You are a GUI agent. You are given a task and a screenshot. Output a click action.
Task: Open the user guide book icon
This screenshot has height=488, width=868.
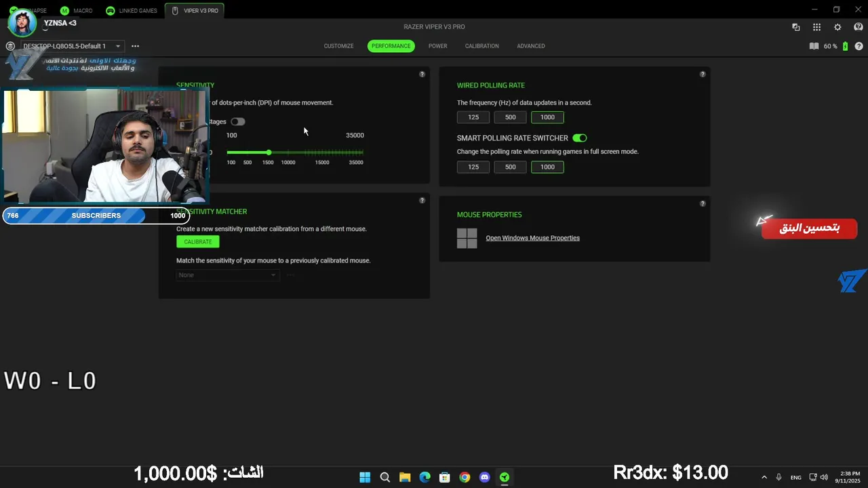pyautogui.click(x=814, y=46)
